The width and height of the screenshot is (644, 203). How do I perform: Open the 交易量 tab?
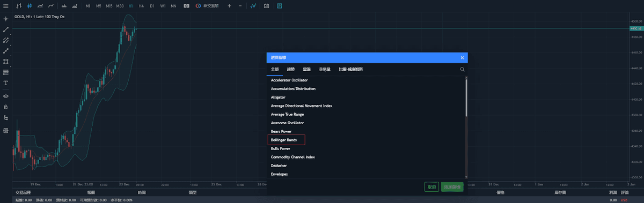(324, 69)
